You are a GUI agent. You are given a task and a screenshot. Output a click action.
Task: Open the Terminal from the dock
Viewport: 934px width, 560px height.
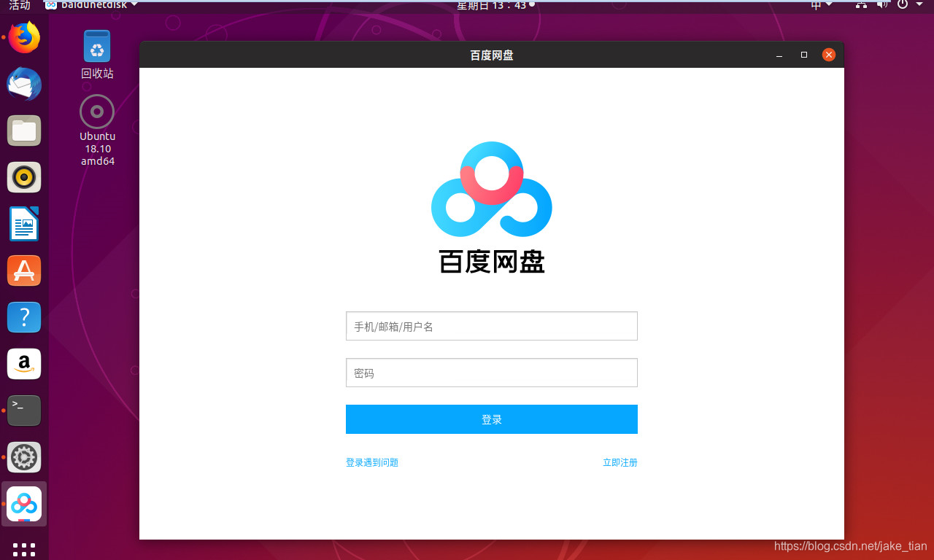[x=24, y=411]
